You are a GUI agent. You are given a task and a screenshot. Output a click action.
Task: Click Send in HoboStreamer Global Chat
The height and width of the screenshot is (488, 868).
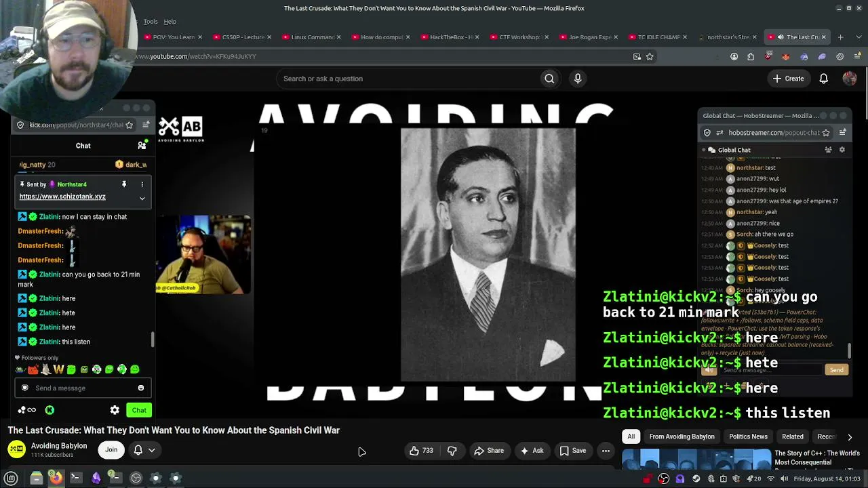836,370
